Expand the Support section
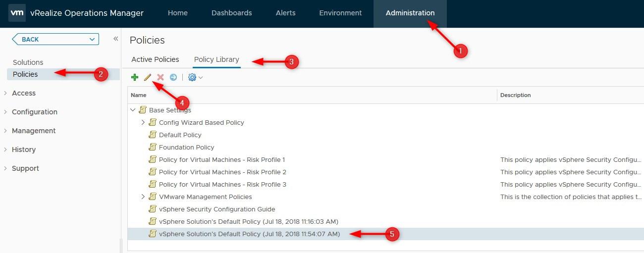This screenshot has width=644, height=253. pos(25,168)
